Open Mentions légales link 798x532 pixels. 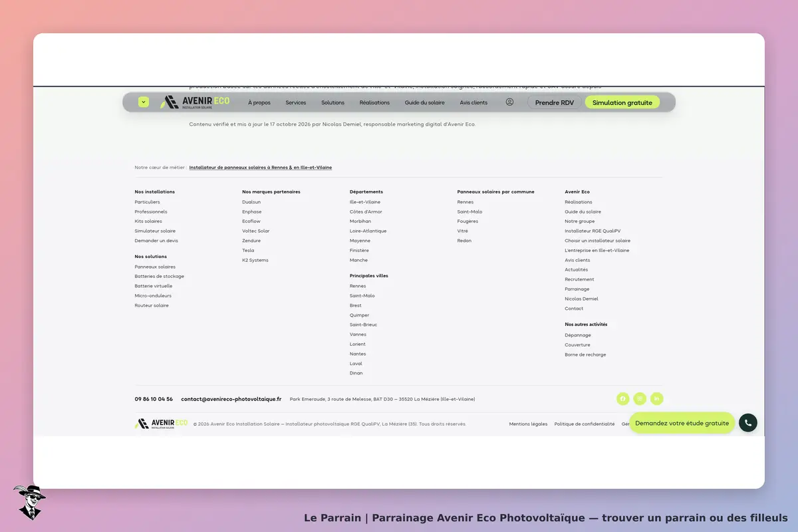click(529, 424)
